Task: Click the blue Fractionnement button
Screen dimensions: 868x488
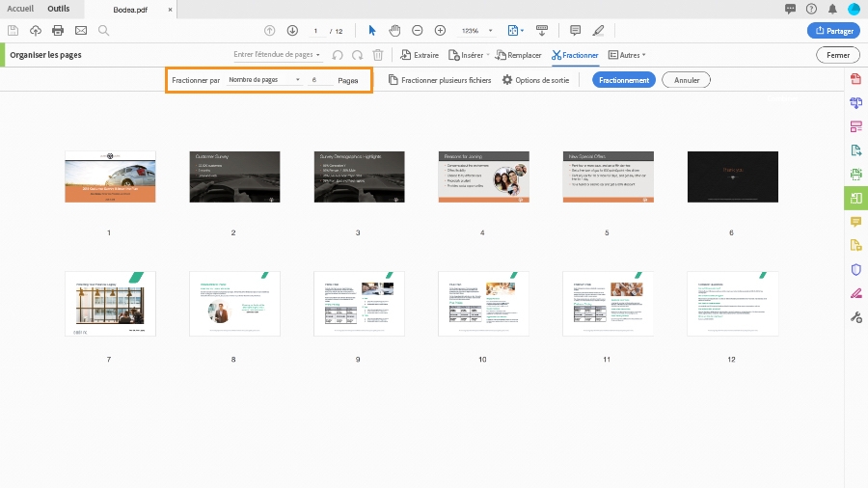Action: click(624, 80)
